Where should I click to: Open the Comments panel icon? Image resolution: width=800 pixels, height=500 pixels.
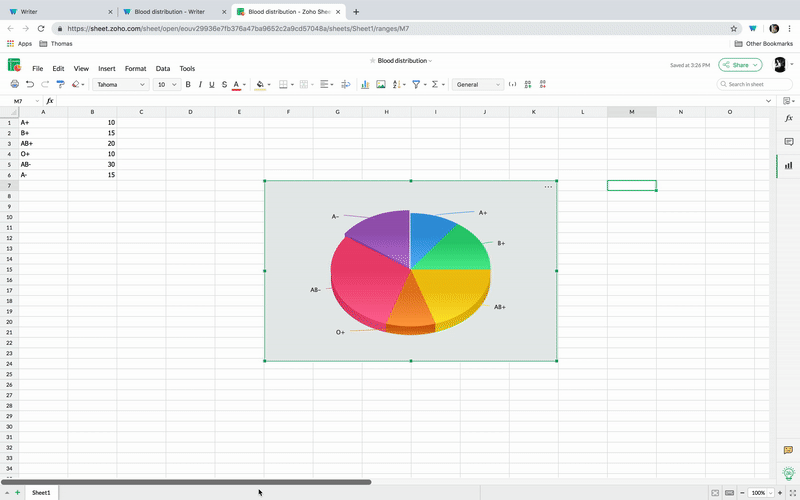[788, 142]
